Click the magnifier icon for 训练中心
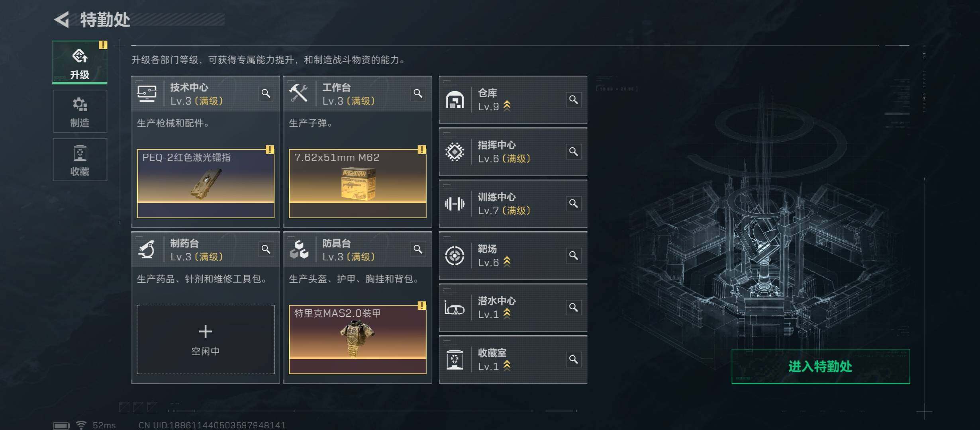 point(574,203)
